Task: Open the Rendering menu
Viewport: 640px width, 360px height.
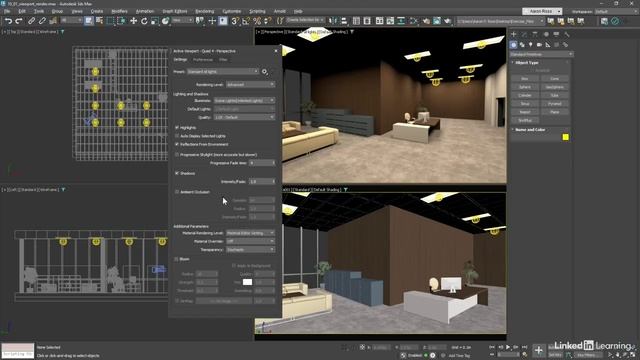Action: coord(205,11)
